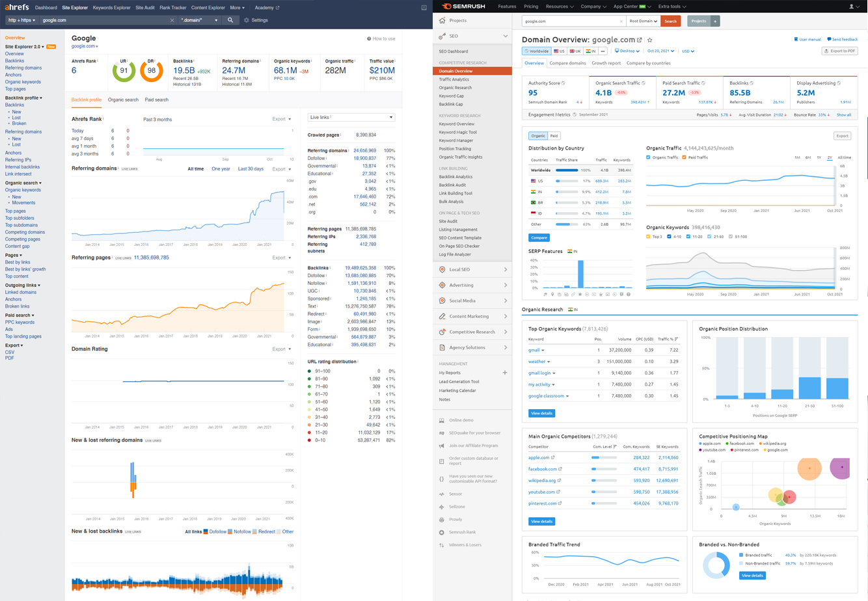The width and height of the screenshot is (868, 601).
Task: Open Ahrefs Settings gear
Action: point(247,20)
